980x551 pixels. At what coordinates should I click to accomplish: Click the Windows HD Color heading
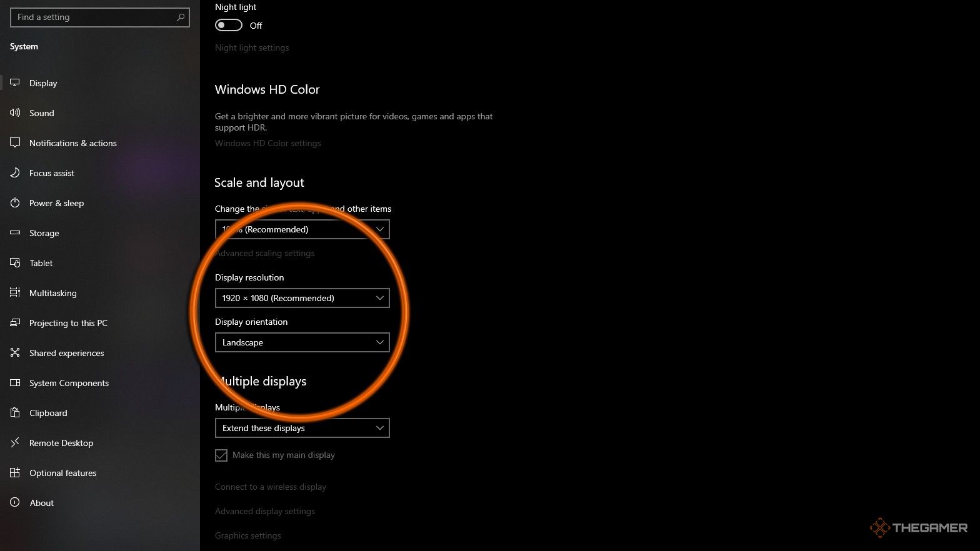[267, 89]
